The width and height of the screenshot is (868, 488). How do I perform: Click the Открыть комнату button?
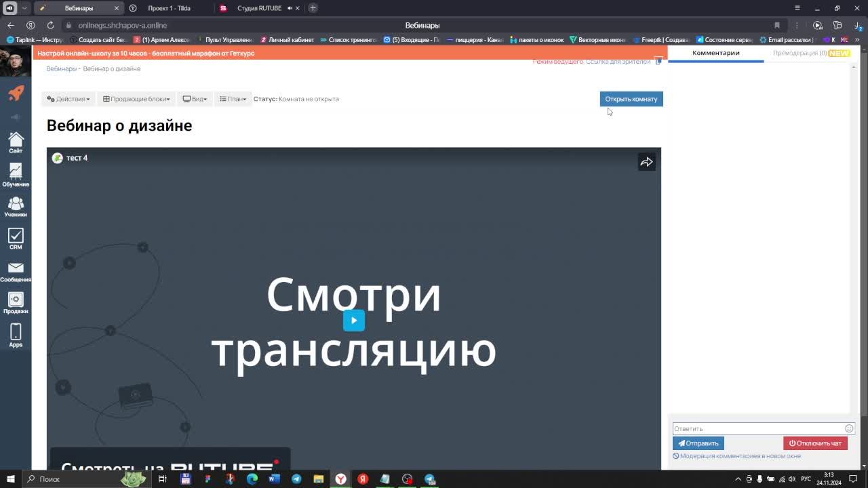tap(631, 99)
